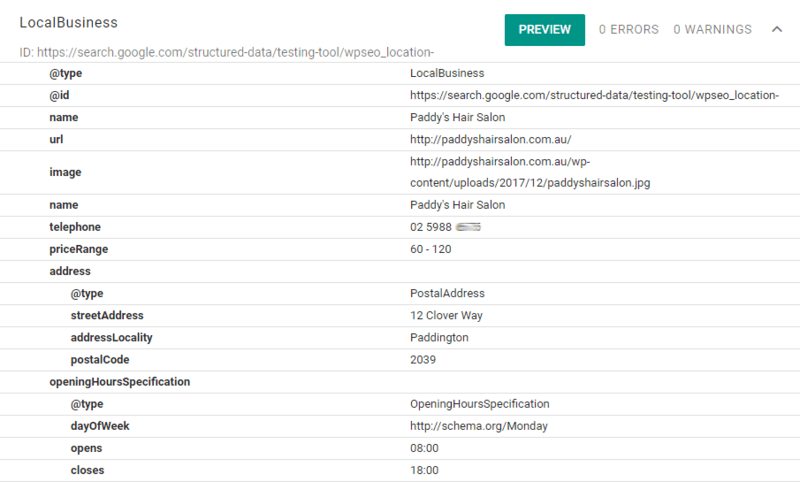Open the paddyshairsalon.com.au url value

[x=490, y=139]
